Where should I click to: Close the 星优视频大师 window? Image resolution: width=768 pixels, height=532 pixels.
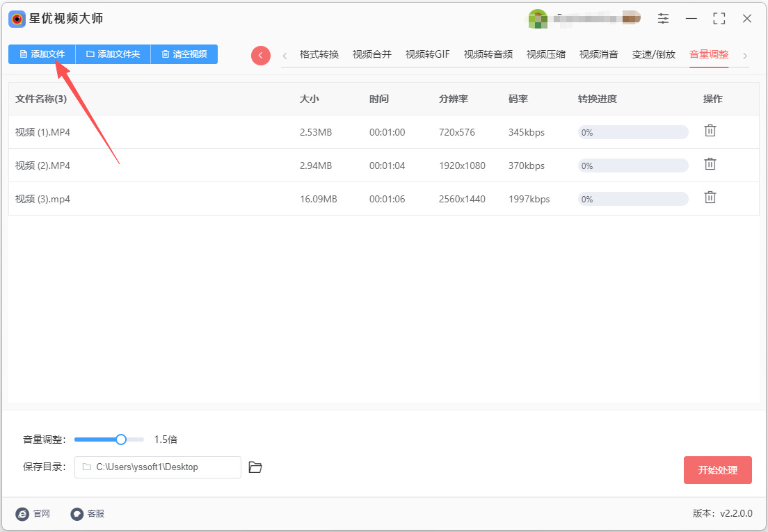[747, 19]
